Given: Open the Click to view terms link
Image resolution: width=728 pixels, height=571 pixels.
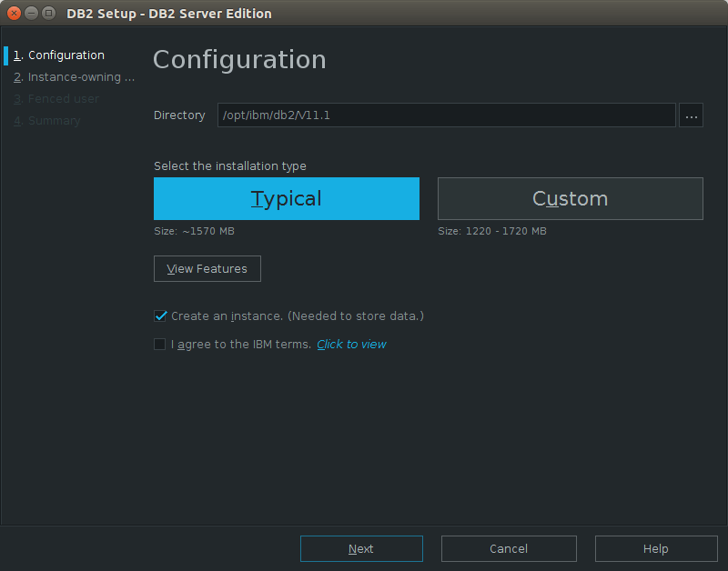Looking at the screenshot, I should [x=351, y=345].
